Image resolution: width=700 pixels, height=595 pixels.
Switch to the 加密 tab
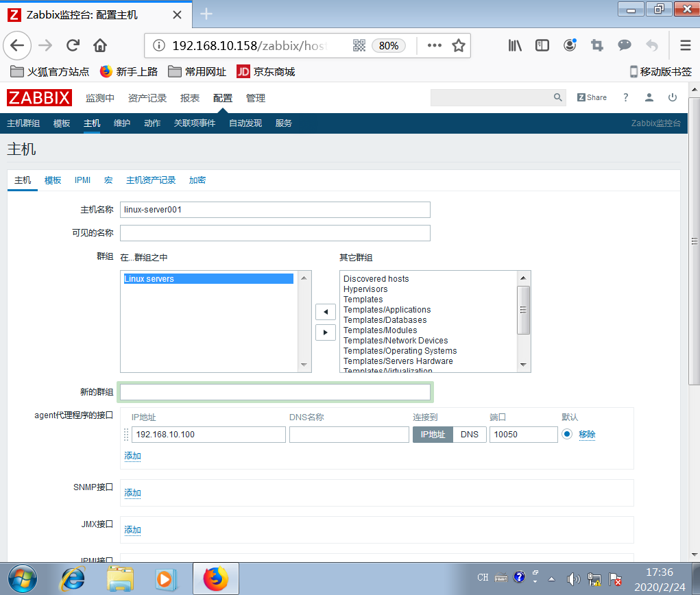click(x=197, y=180)
